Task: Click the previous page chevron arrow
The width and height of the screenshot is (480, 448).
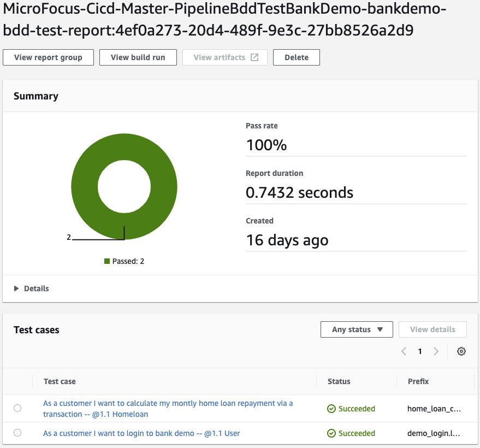Action: pos(404,351)
